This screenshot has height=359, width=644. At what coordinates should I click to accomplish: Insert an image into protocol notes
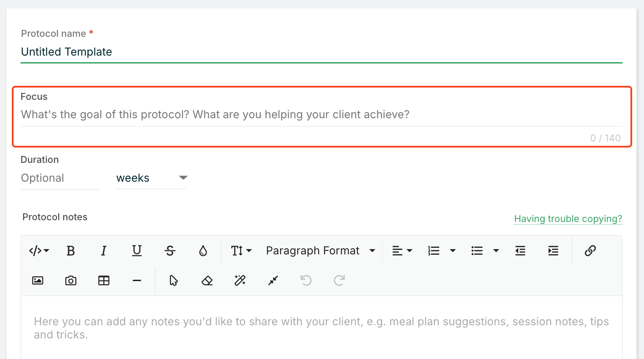coord(38,281)
